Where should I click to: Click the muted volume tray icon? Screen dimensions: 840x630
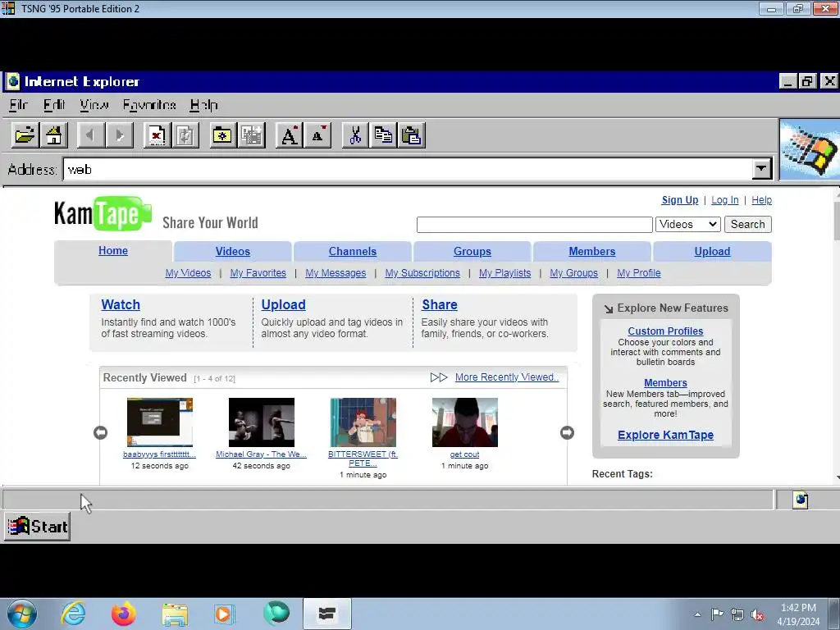757,615
